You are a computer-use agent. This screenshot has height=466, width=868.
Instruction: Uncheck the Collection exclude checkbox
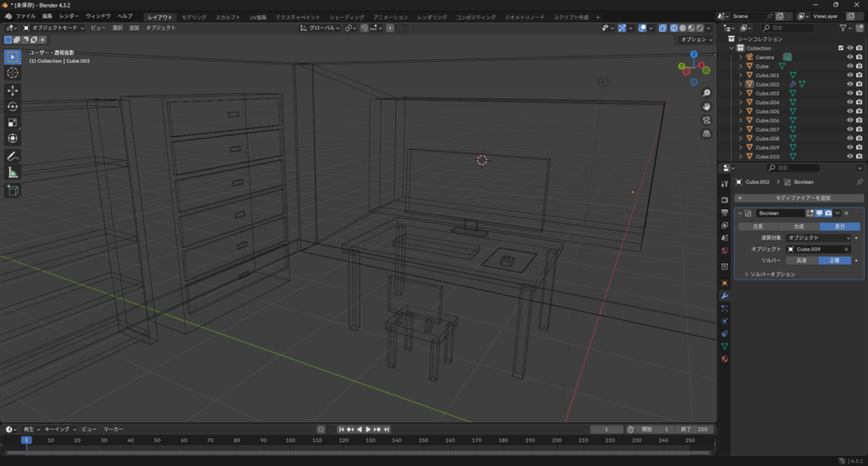click(840, 47)
